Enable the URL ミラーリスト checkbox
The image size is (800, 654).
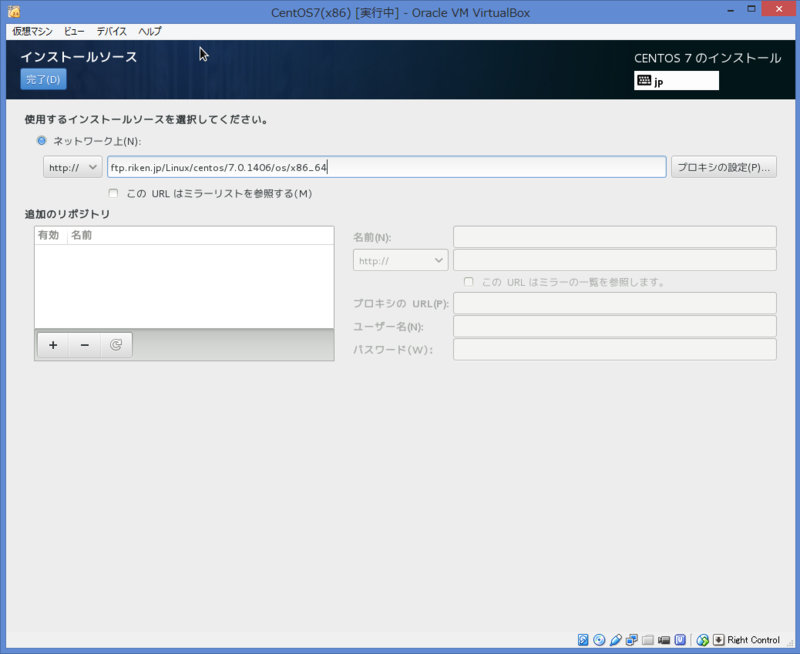(113, 193)
